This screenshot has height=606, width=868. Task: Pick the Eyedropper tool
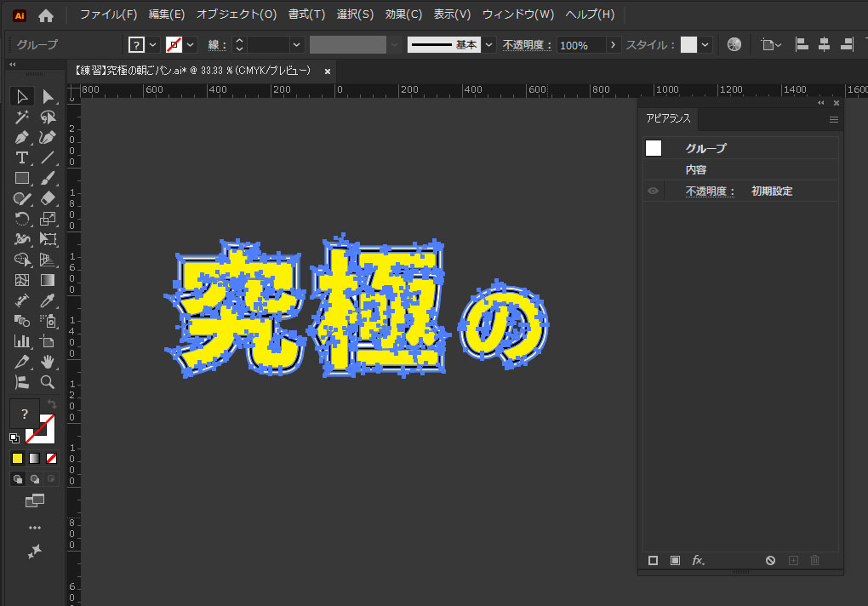[49, 300]
